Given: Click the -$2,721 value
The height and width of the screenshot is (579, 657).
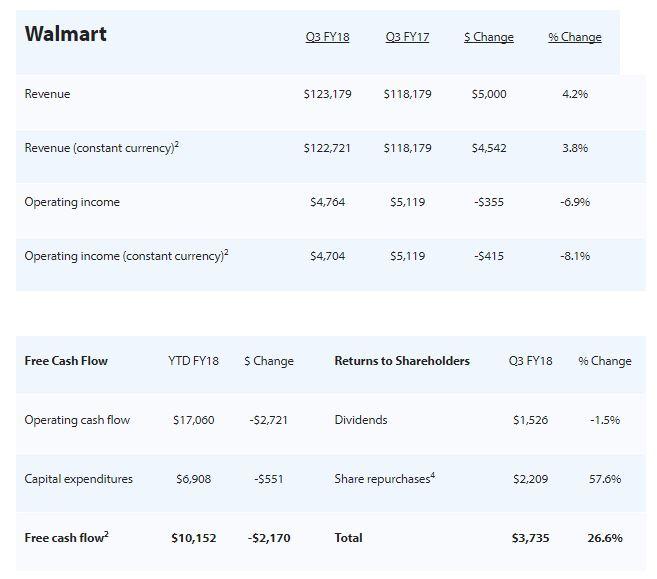Looking at the screenshot, I should point(269,420).
